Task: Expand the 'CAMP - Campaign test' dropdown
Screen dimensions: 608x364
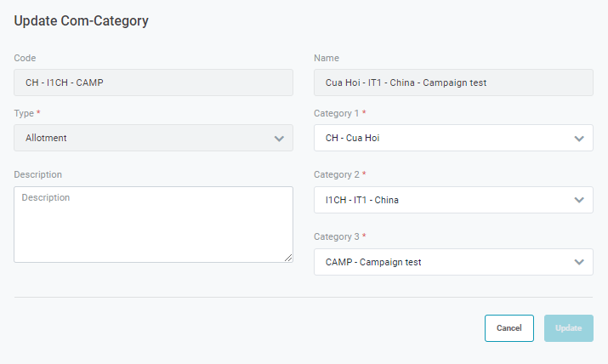Action: [442, 262]
